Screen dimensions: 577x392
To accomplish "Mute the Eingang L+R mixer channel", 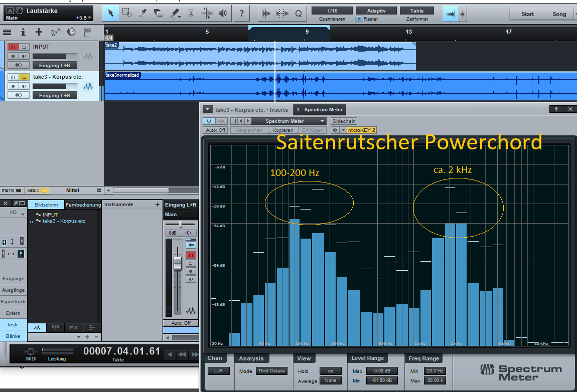I will (191, 255).
